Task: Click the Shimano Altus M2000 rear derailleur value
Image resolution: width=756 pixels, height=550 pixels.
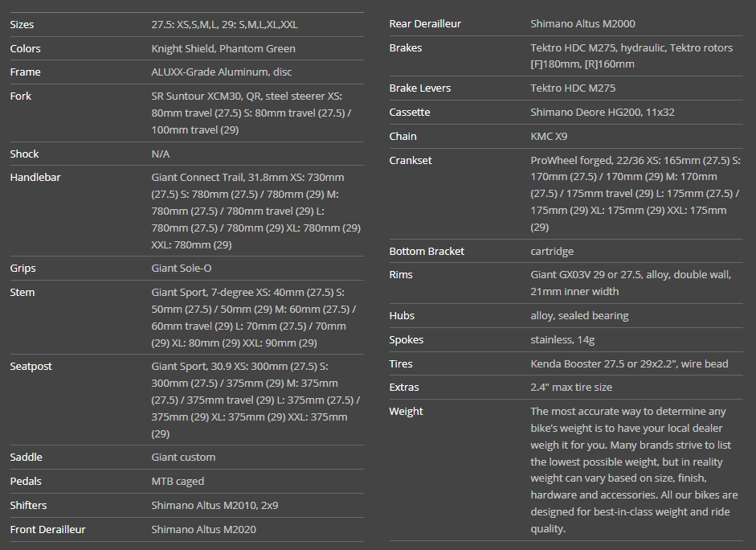Action: click(x=582, y=24)
